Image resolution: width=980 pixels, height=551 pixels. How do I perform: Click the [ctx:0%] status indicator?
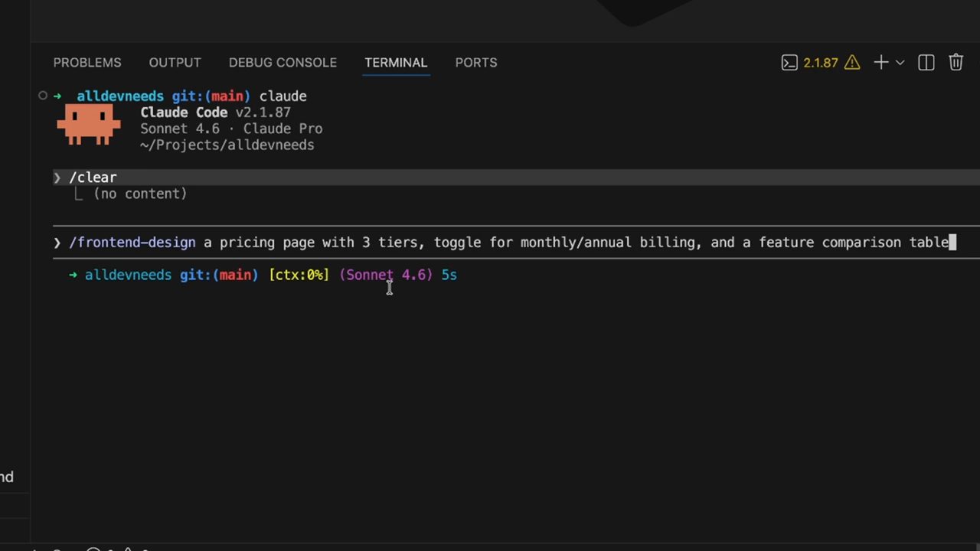coord(299,275)
